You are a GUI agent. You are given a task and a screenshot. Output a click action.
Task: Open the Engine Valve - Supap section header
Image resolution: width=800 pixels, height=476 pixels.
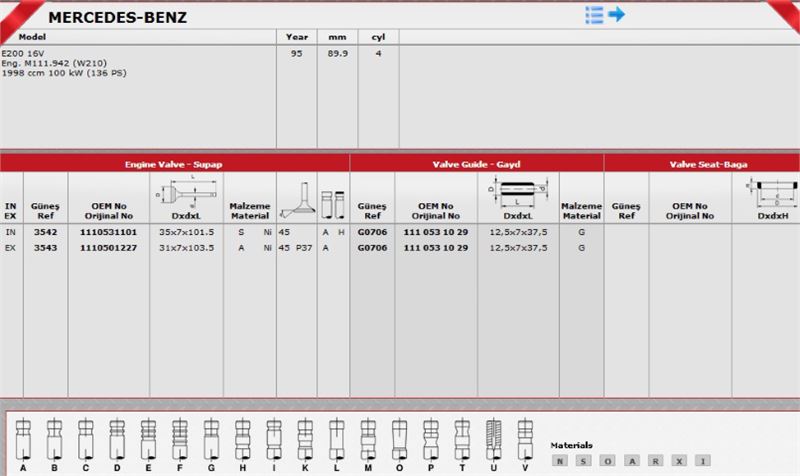pyautogui.click(x=174, y=164)
